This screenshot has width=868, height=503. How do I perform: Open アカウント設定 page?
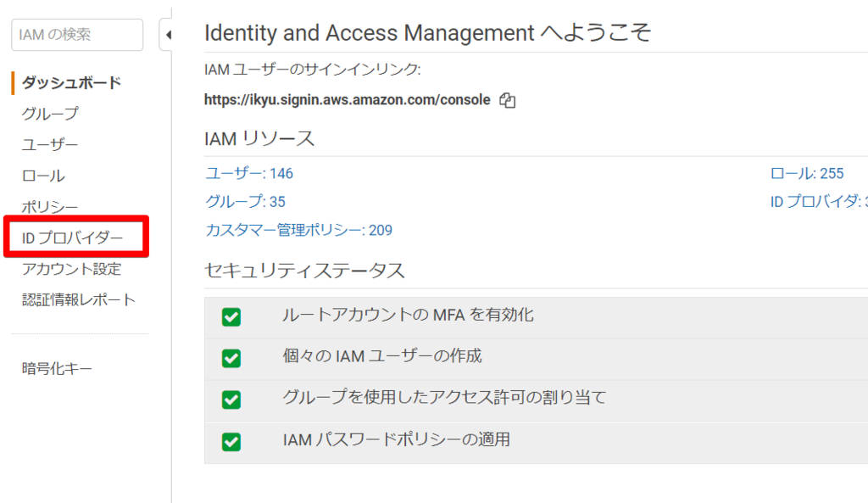pyautogui.click(x=71, y=269)
